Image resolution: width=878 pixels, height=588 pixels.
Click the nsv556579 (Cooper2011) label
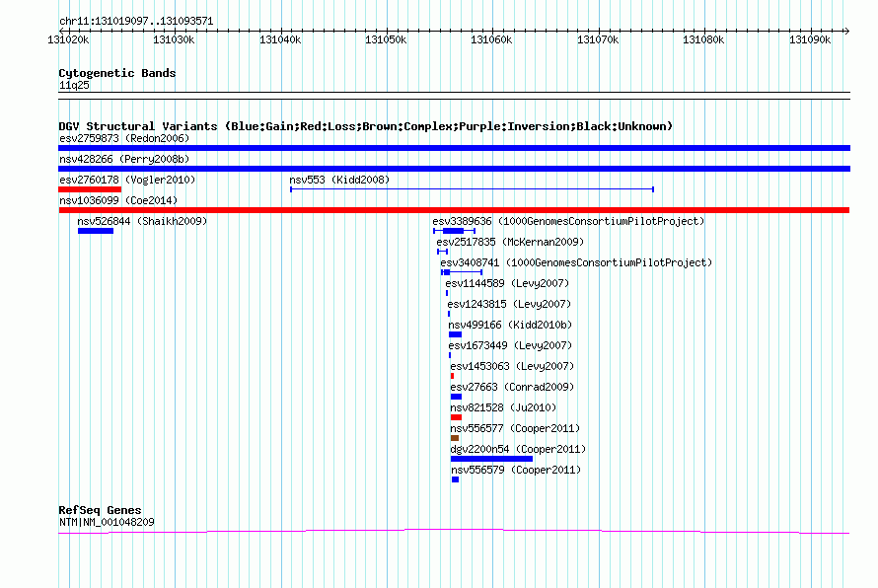[516, 470]
